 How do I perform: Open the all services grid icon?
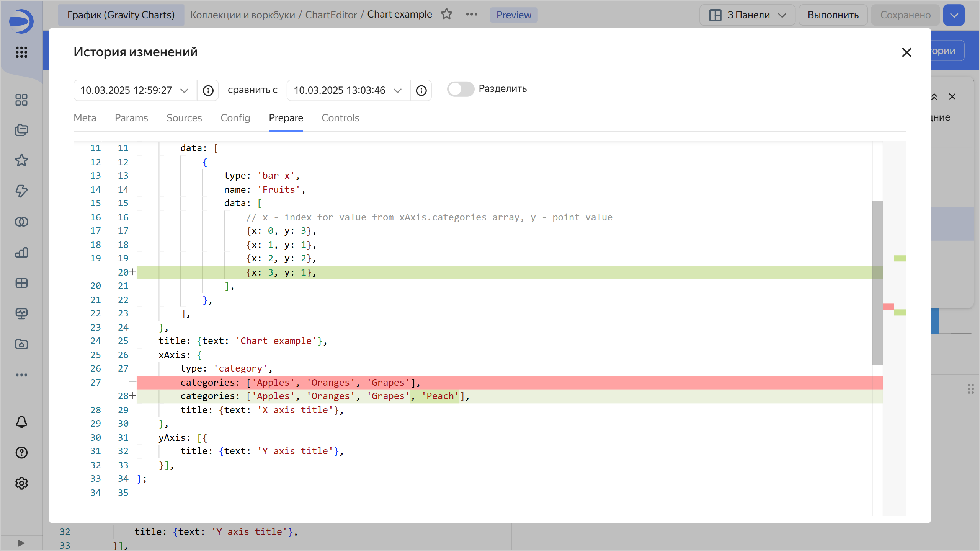[x=21, y=52]
